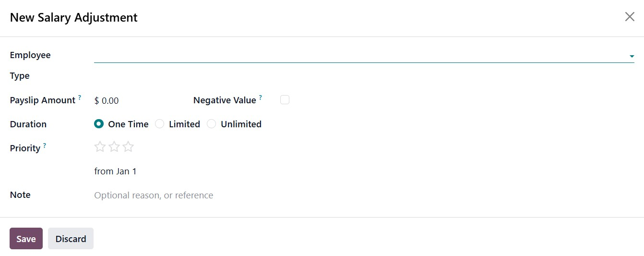The image size is (644, 256).
Task: Open the 'from Jan 1' date field
Action: (116, 171)
